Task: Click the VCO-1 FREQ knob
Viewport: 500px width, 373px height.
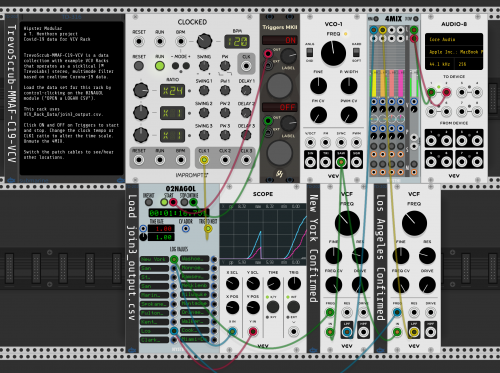Action: pyautogui.click(x=333, y=53)
